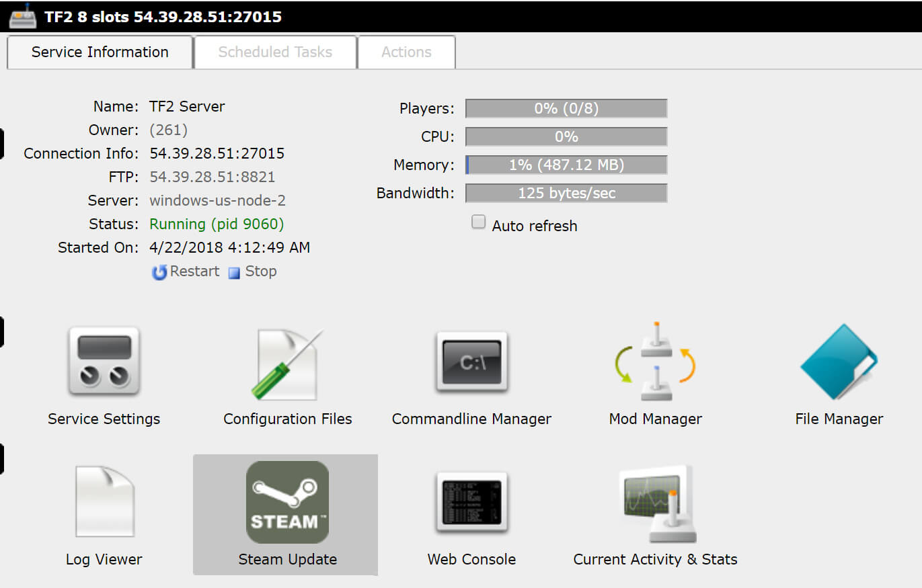Viewport: 922px width, 588px height.
Task: Open the File Manager folder icon
Action: point(839,363)
